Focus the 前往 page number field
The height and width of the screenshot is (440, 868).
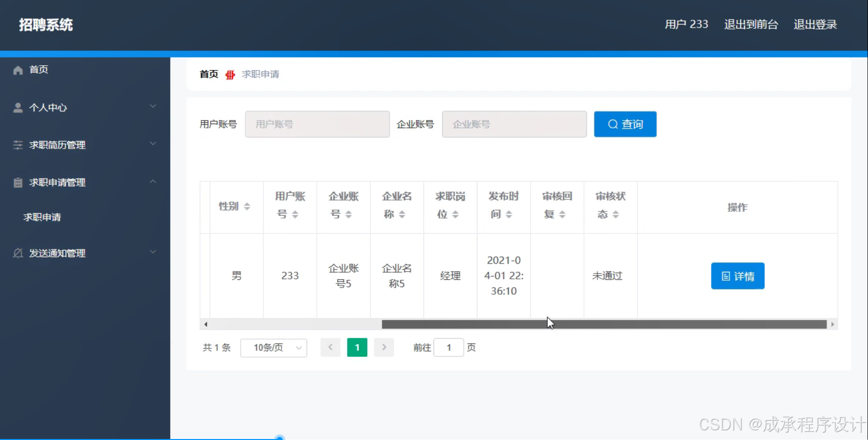pos(448,347)
